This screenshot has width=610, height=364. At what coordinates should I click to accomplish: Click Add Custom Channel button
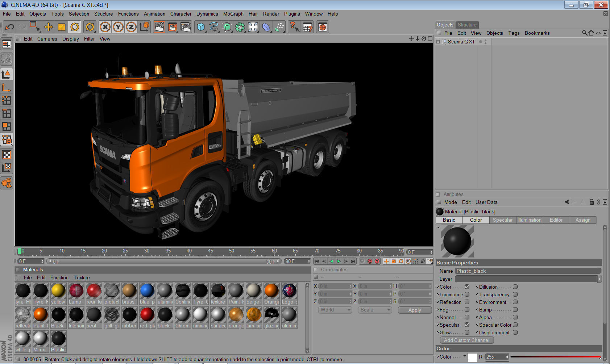click(466, 340)
